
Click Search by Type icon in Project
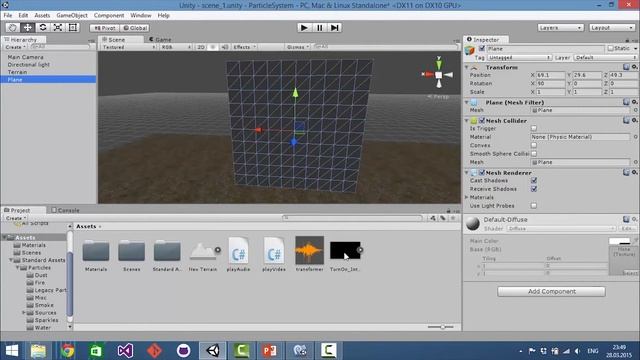tap(433, 218)
